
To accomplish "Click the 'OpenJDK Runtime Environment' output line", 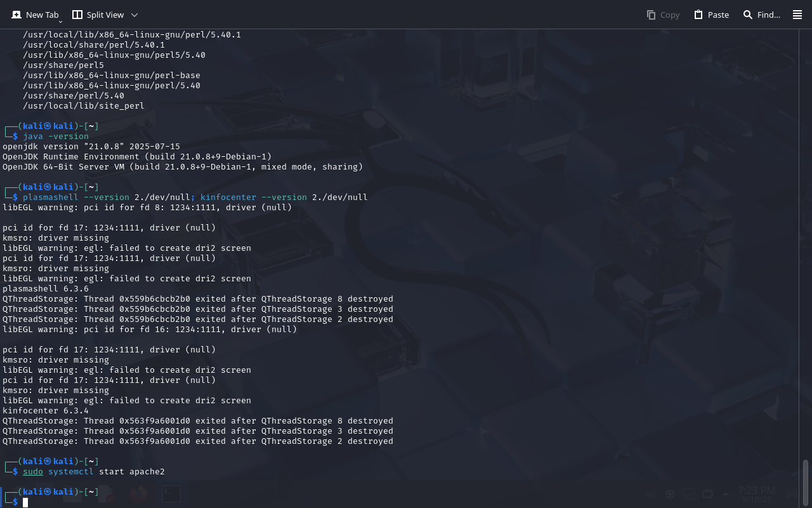I will click(137, 157).
